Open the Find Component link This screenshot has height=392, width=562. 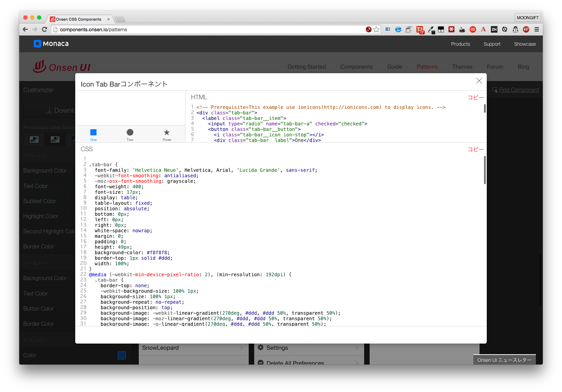point(519,90)
